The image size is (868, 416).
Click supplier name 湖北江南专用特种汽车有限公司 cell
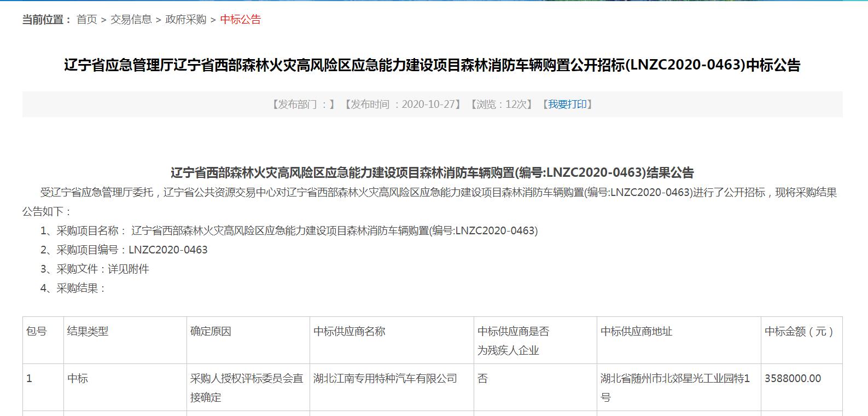385,378
